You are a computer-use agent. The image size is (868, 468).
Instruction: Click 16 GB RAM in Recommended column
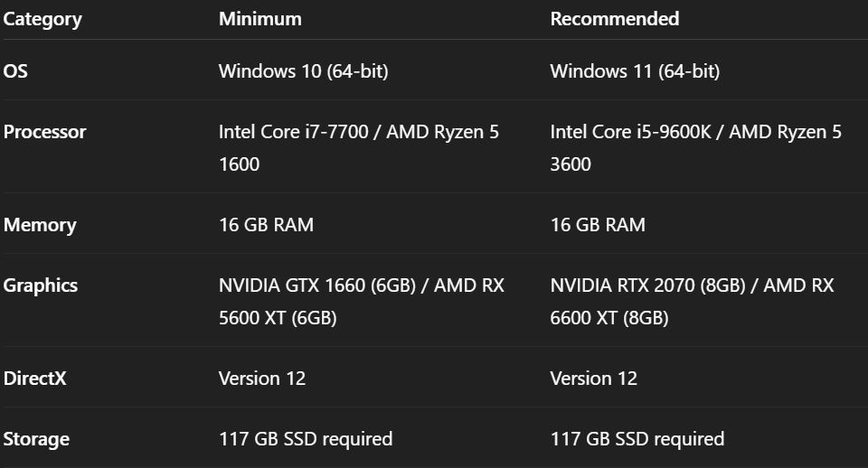pos(598,225)
